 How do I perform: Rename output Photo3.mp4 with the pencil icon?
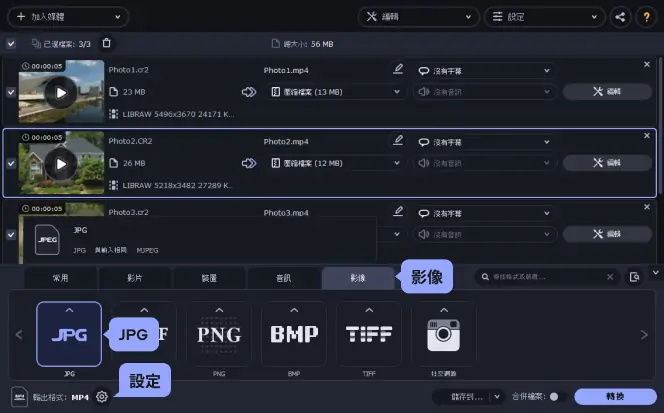pos(398,211)
